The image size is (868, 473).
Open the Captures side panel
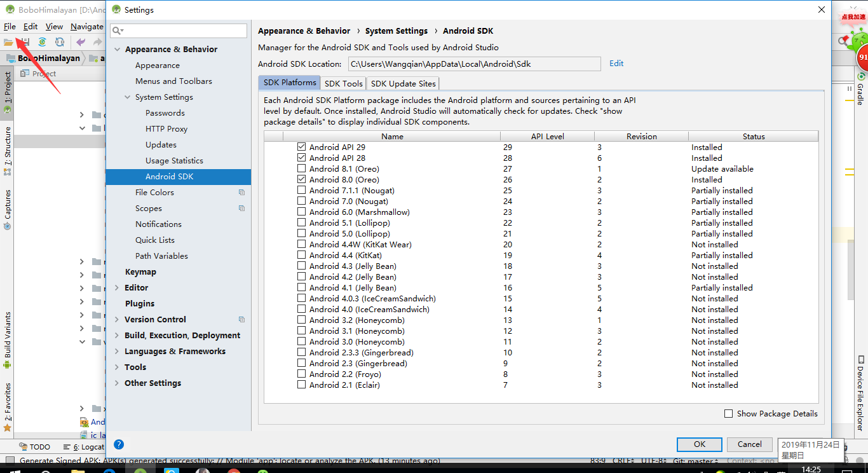pos(8,209)
